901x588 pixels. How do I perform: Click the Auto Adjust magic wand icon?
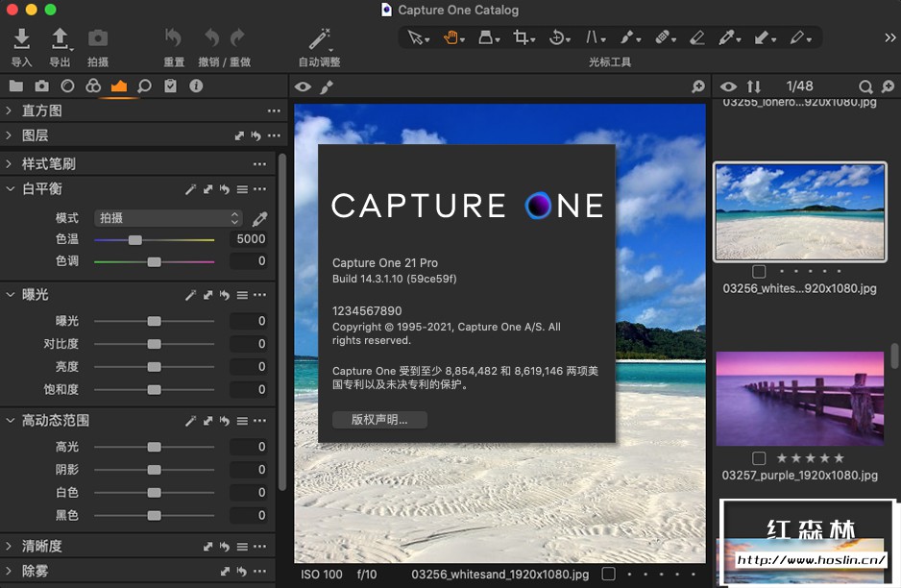coord(319,38)
